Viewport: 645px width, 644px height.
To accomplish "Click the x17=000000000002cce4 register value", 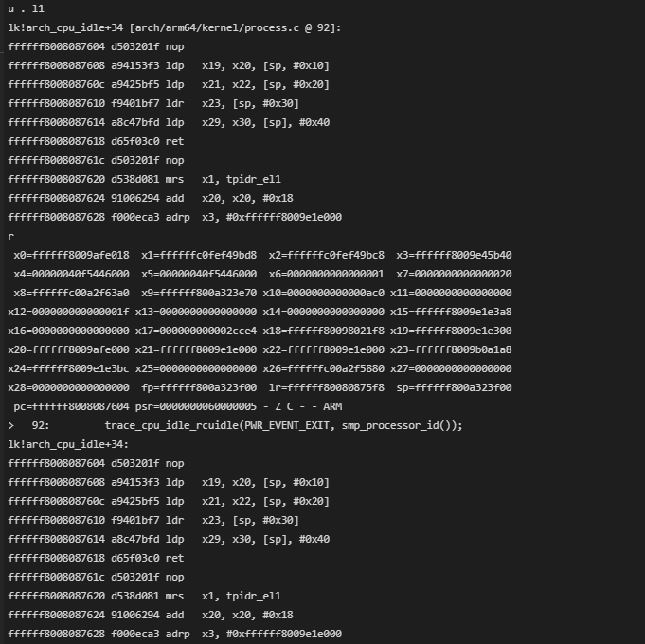I will (196, 331).
